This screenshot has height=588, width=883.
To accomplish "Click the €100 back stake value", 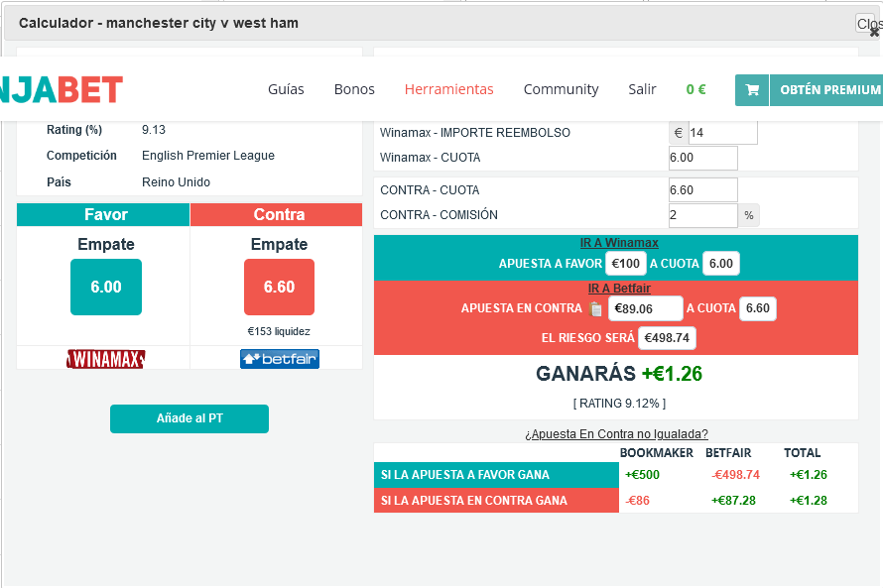I will 626,264.
